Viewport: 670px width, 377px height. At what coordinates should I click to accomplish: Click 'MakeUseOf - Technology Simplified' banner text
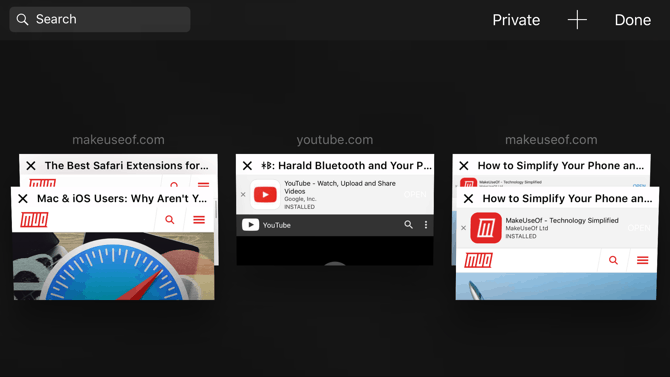point(562,221)
